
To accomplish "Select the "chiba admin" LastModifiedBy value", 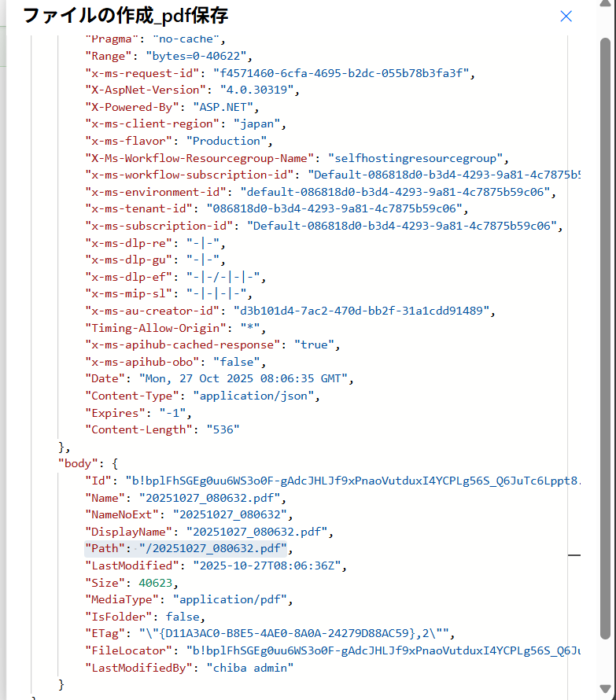I will click(250, 668).
